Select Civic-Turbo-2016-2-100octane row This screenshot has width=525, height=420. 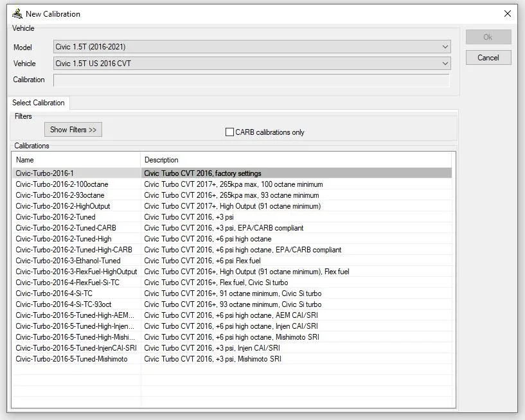coord(232,184)
